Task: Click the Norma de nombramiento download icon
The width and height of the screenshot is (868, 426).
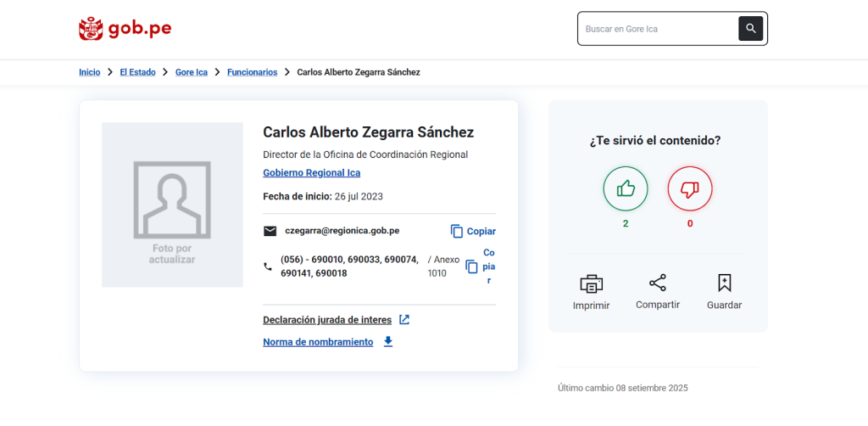Action: pyautogui.click(x=388, y=342)
